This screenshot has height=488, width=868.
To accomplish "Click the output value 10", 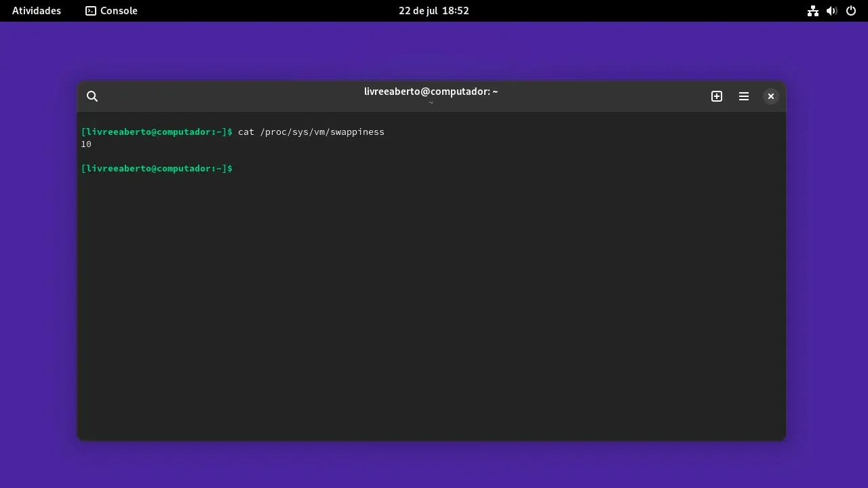I will tap(86, 144).
